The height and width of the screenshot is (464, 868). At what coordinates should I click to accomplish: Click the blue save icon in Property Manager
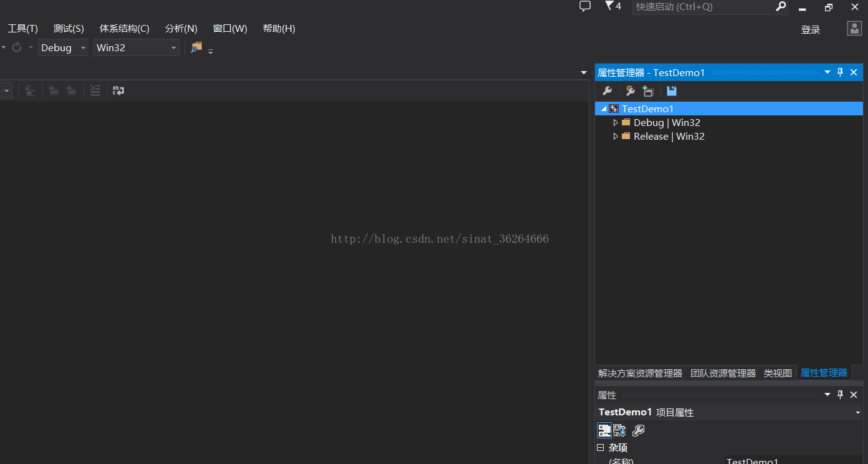click(x=671, y=91)
